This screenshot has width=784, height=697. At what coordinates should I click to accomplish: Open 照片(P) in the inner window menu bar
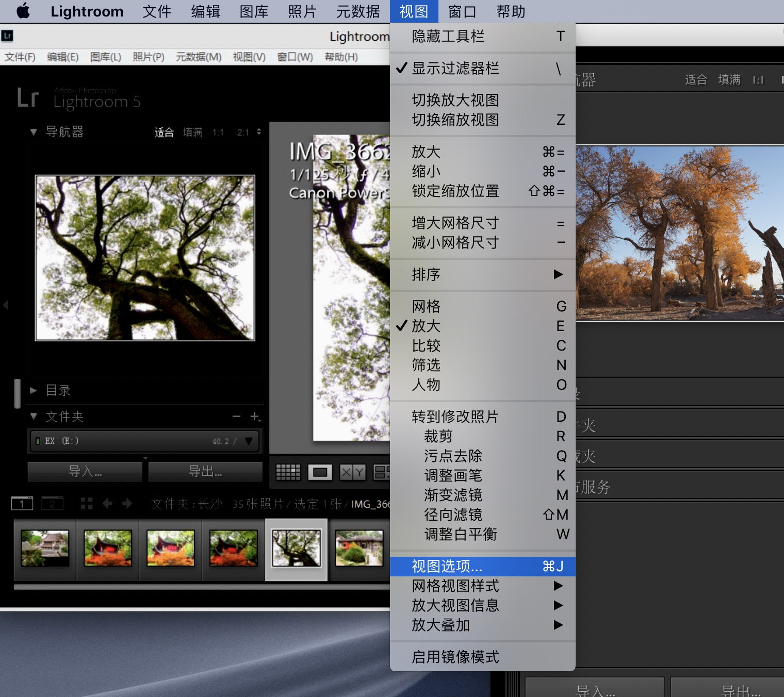pos(149,57)
